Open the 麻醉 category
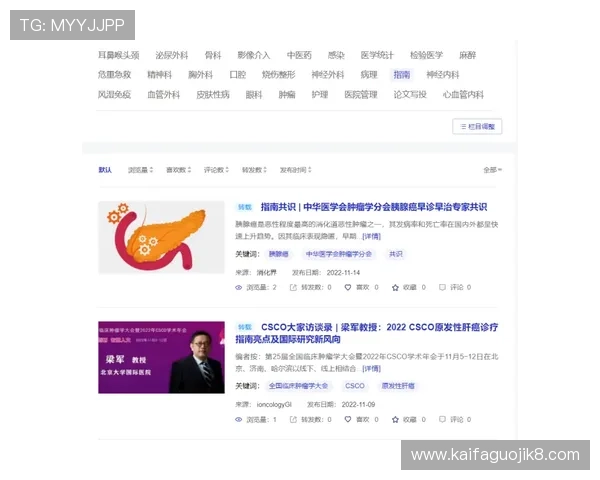600x480 pixels. pos(467,55)
